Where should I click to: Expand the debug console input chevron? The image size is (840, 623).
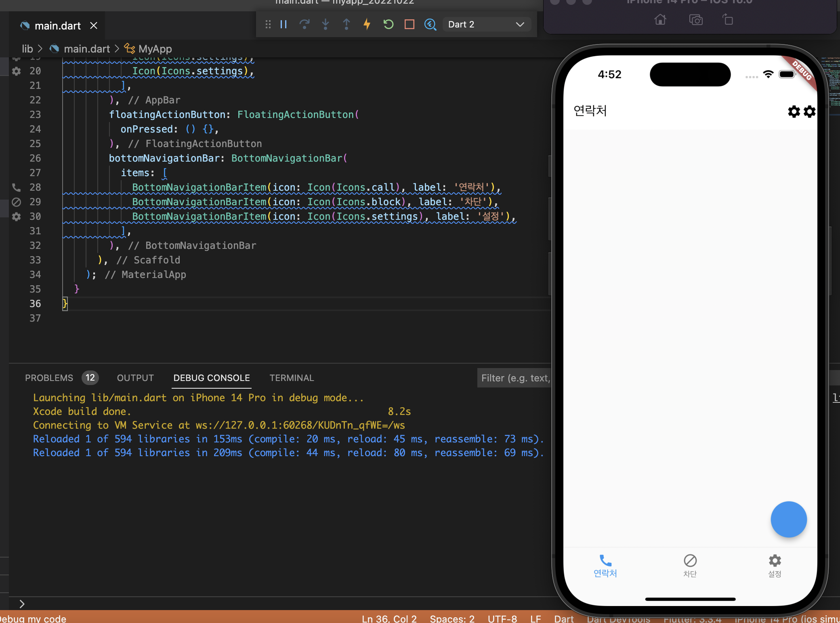click(22, 604)
